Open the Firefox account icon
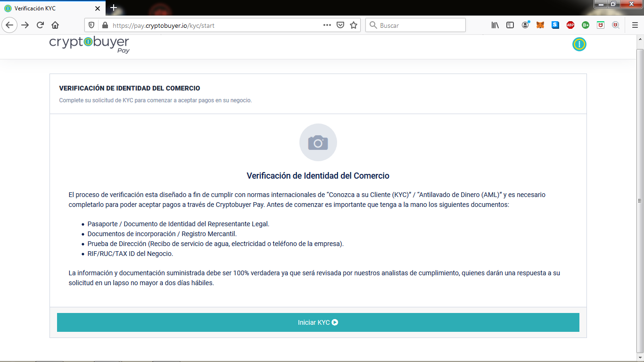Viewport: 644px width, 362px height. click(x=525, y=25)
